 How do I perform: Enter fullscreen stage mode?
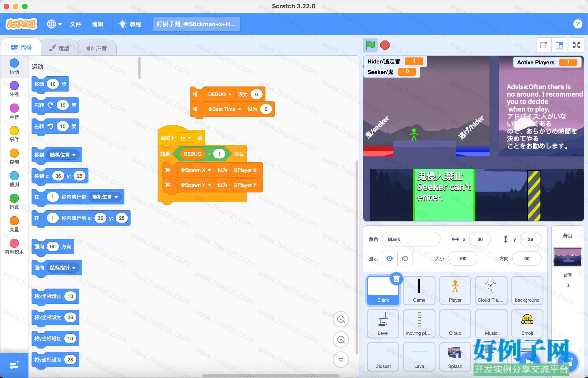coord(577,45)
